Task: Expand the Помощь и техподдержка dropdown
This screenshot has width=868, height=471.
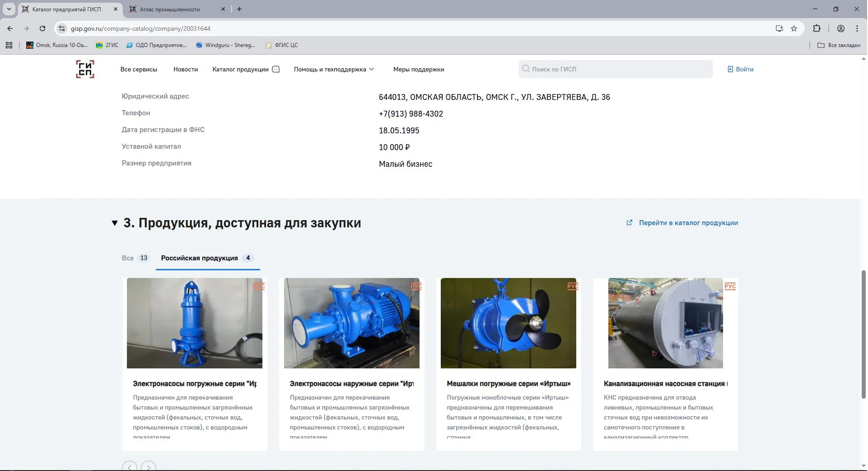Action: [334, 69]
